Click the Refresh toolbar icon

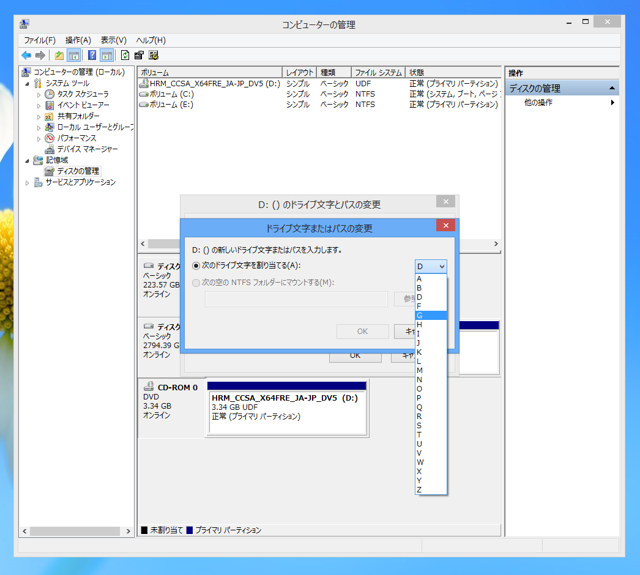point(125,55)
